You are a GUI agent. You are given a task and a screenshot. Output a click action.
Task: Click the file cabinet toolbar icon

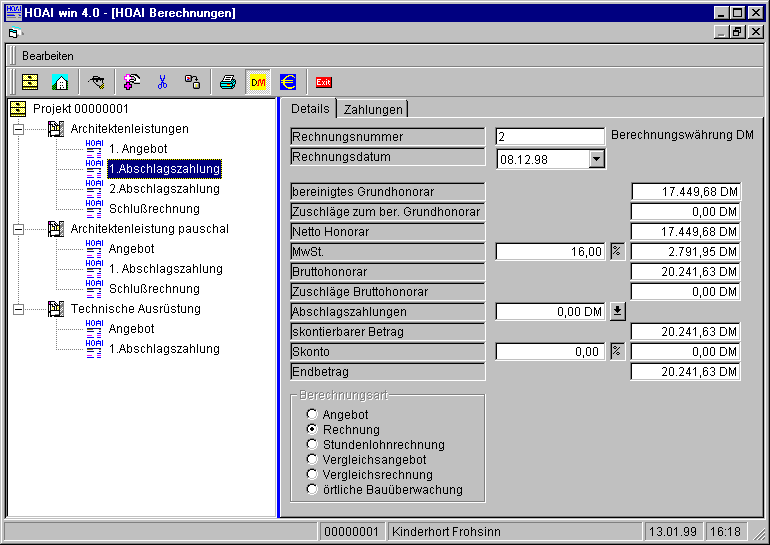click(x=30, y=82)
